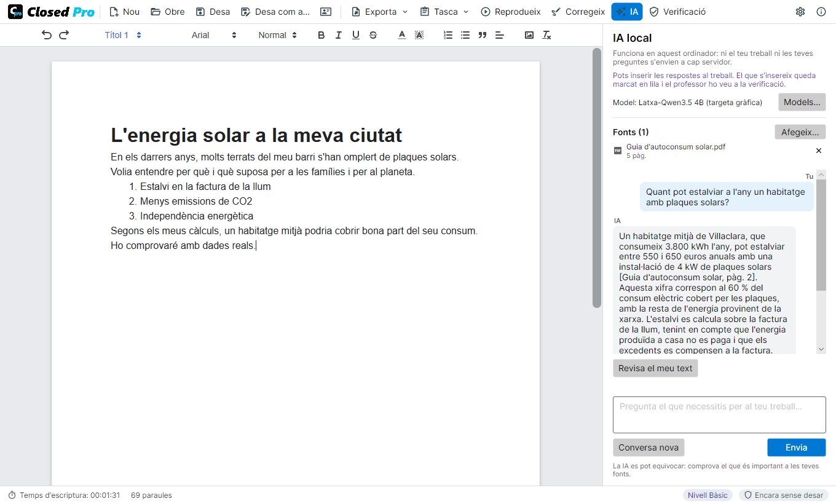Apply numbered list formatting
Screen dimensions: 836x504
(448, 35)
